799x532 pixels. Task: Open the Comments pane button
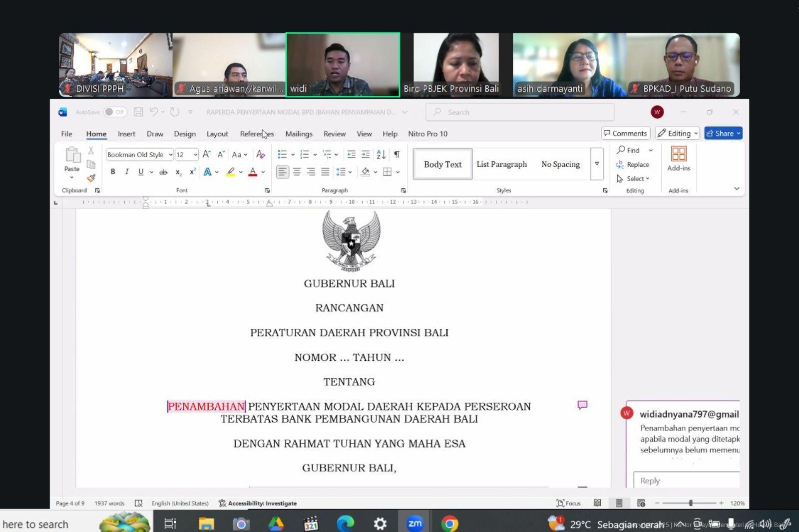click(x=625, y=133)
